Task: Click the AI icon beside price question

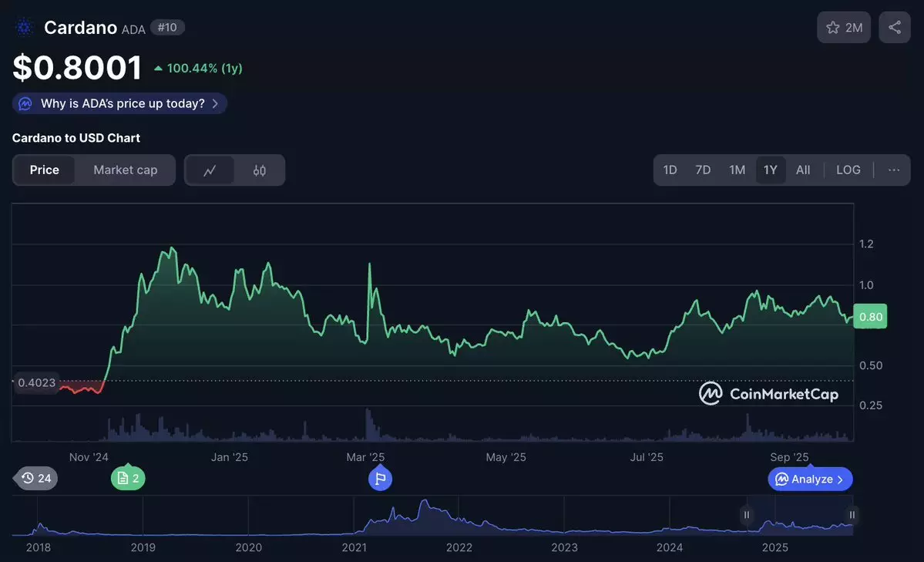Action: [x=25, y=104]
